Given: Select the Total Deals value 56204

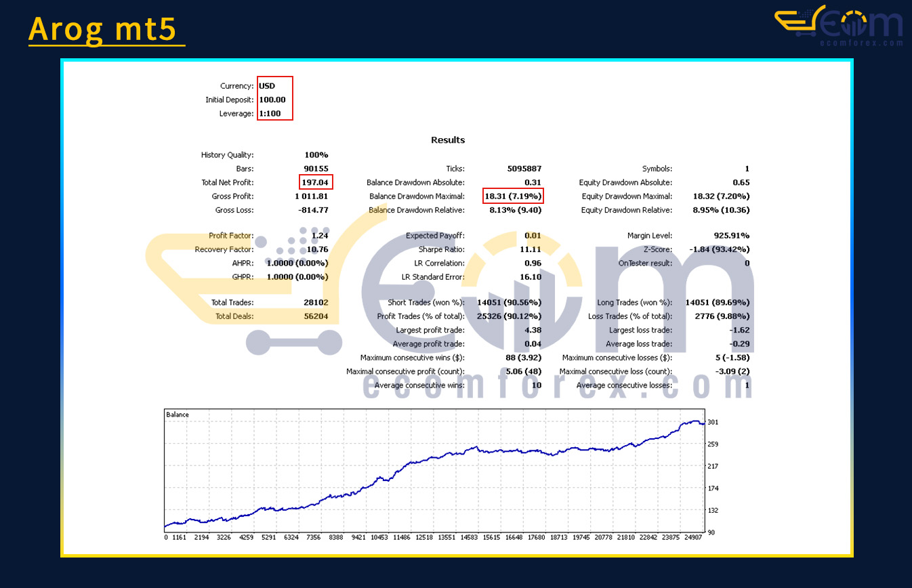Looking at the screenshot, I should [x=316, y=316].
